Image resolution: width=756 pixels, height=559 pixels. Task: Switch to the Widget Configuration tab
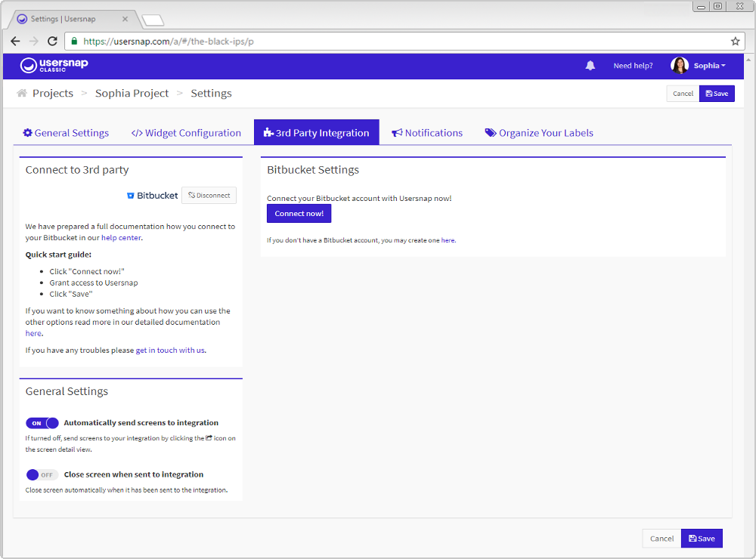click(x=186, y=132)
